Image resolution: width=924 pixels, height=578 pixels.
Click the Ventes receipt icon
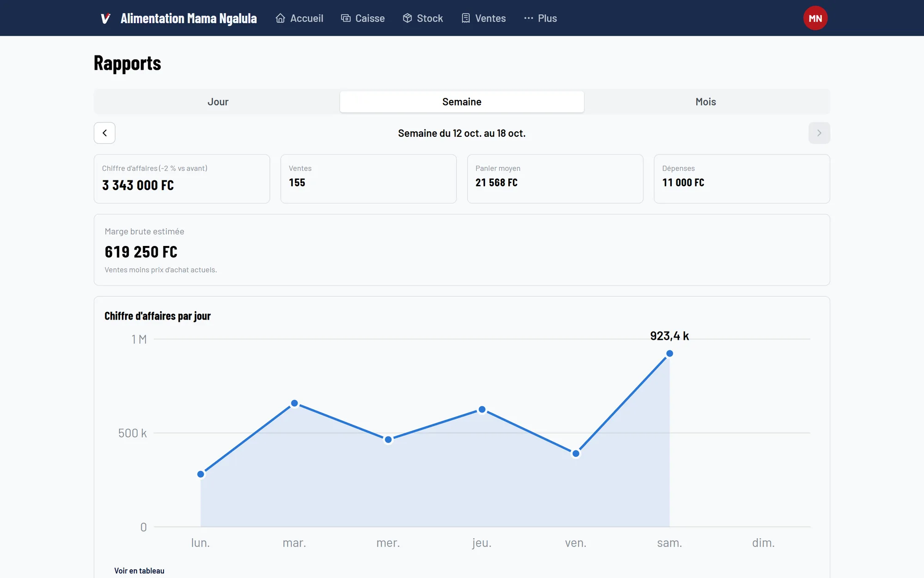tap(466, 18)
